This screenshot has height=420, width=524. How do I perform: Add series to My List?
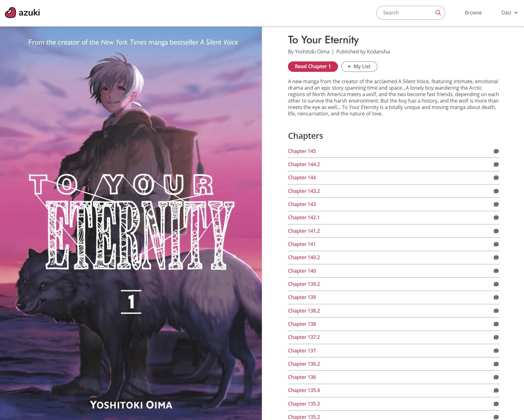(359, 67)
